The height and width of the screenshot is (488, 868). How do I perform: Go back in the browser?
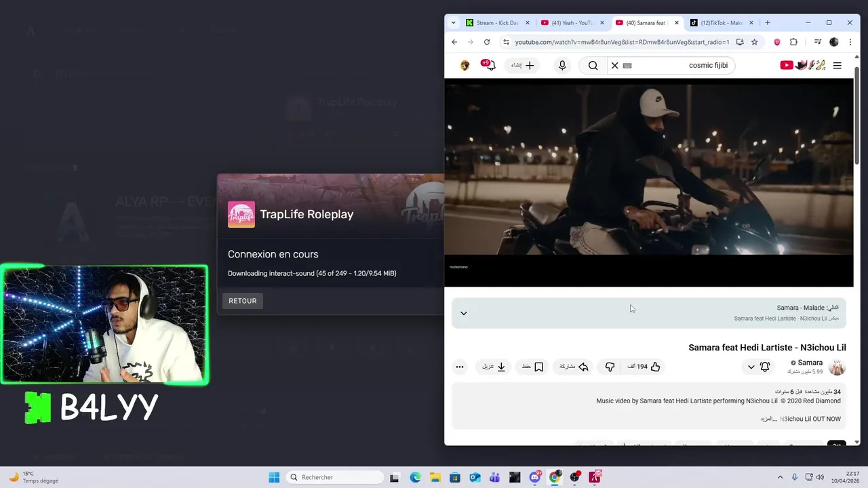pos(454,42)
